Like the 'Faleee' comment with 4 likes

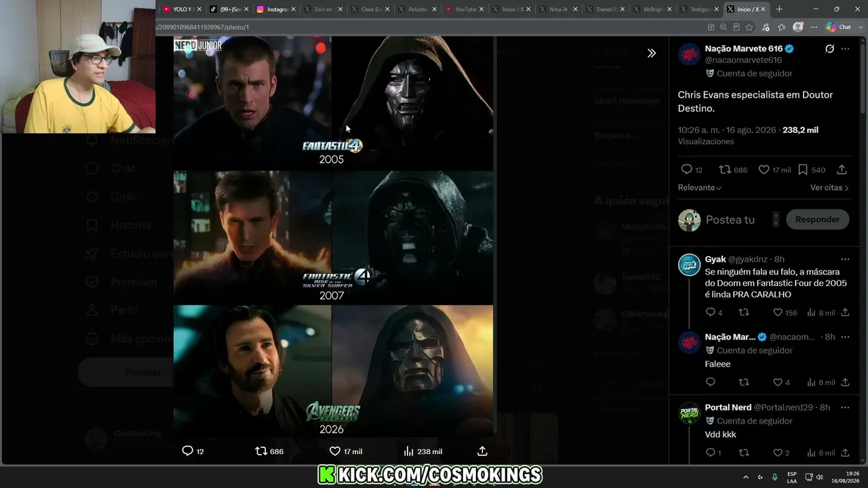click(x=778, y=382)
